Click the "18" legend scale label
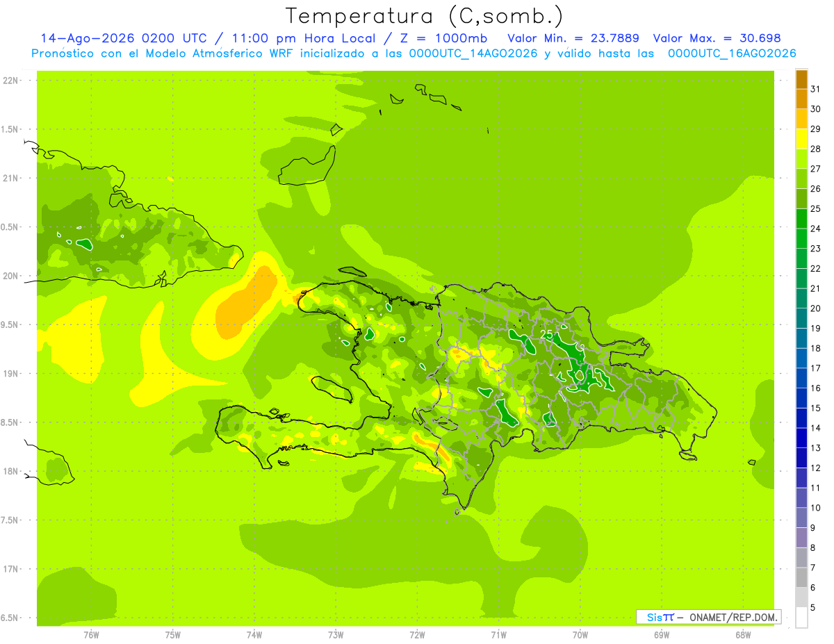This screenshot has width=834, height=644. click(x=815, y=348)
